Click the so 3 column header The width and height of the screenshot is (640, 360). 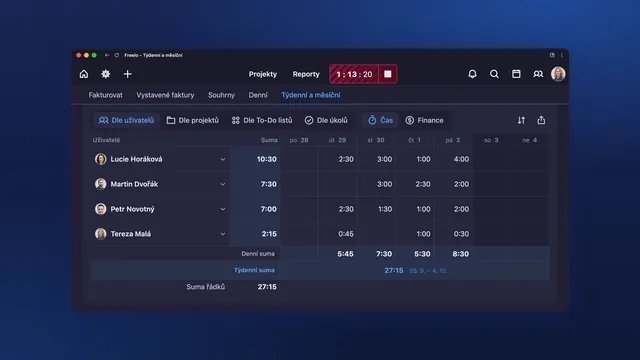[x=491, y=140]
